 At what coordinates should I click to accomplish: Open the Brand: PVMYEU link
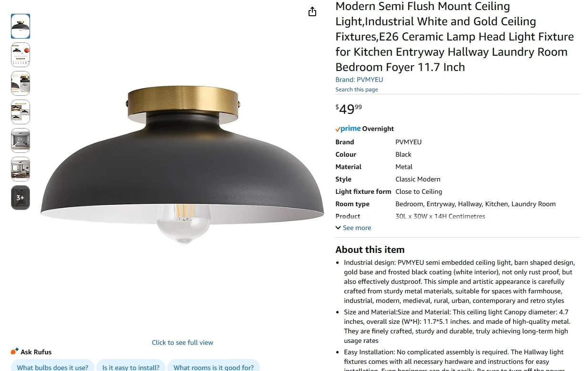point(359,80)
